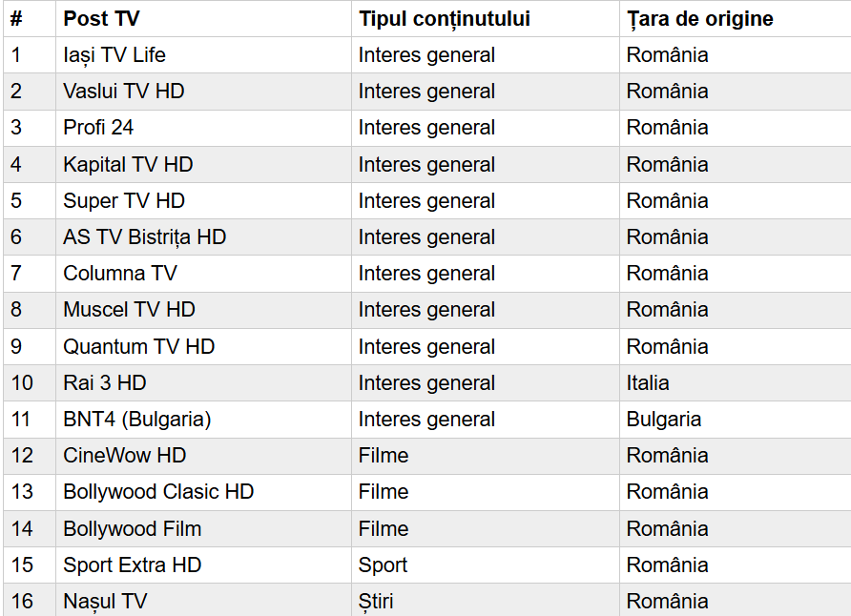Select the 'Bollywood Clasic HD' cell
This screenshot has height=616, width=851.
click(158, 492)
